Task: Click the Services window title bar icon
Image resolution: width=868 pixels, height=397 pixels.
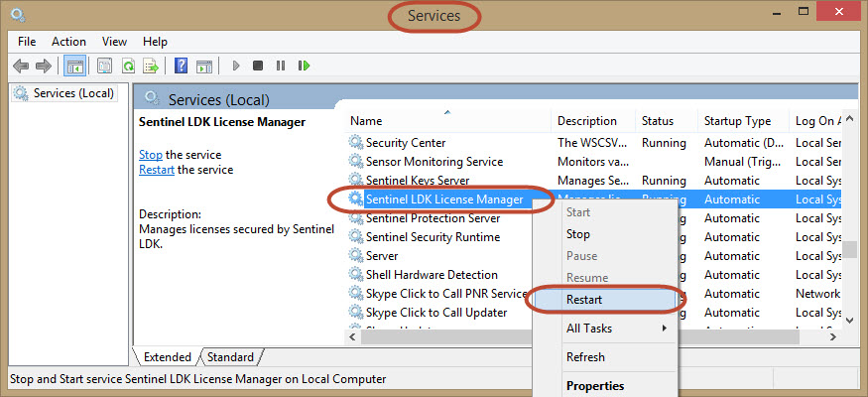Action: (18, 15)
